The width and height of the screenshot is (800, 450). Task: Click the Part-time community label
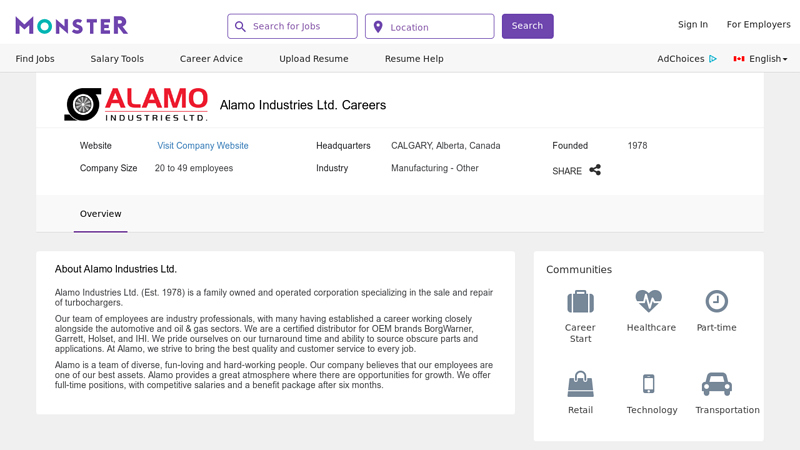click(716, 328)
